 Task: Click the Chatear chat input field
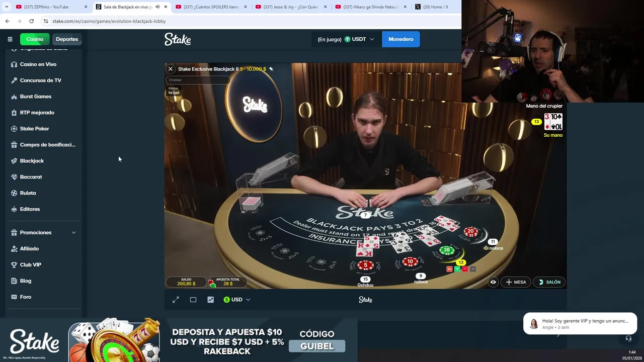tap(197, 80)
